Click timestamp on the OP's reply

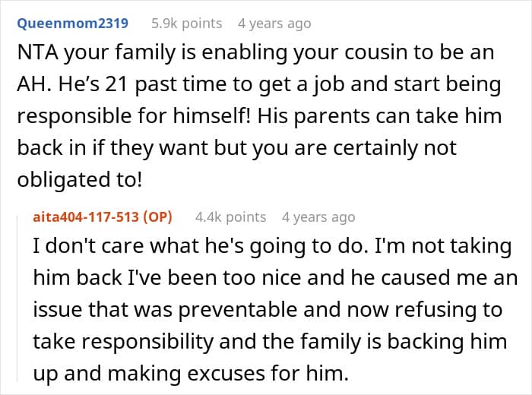318,217
